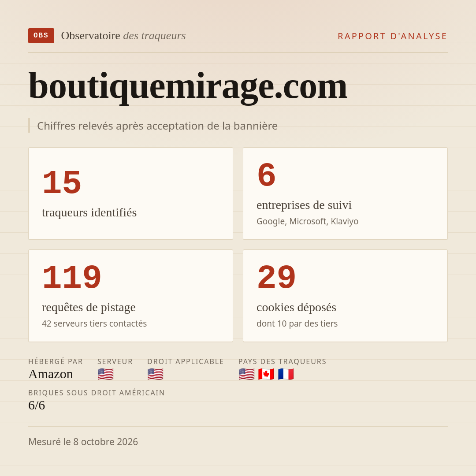Click the Rapport d'analyse label
The height and width of the screenshot is (476, 476).
coord(393,36)
